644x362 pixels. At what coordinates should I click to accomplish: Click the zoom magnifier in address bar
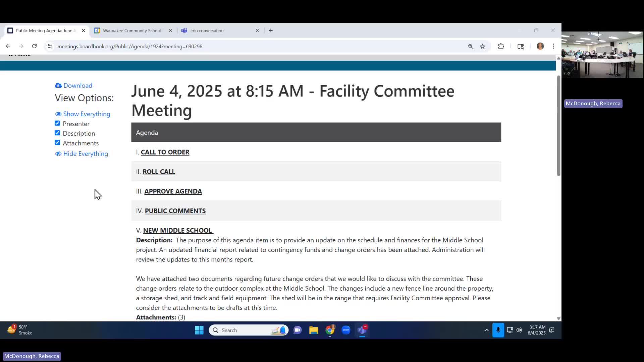(x=471, y=47)
